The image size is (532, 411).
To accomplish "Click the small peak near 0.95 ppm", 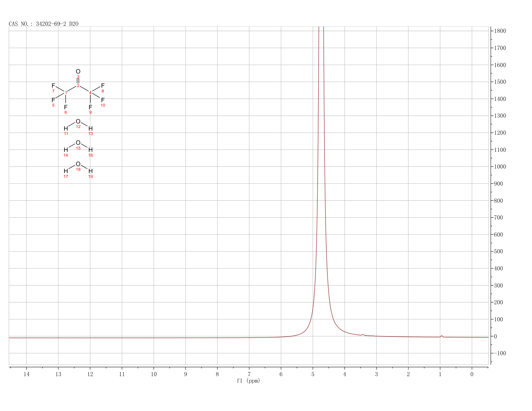I will [x=442, y=336].
